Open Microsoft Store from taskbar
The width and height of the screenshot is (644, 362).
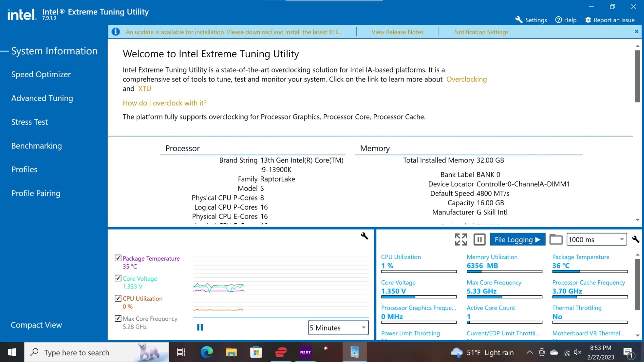(256, 352)
